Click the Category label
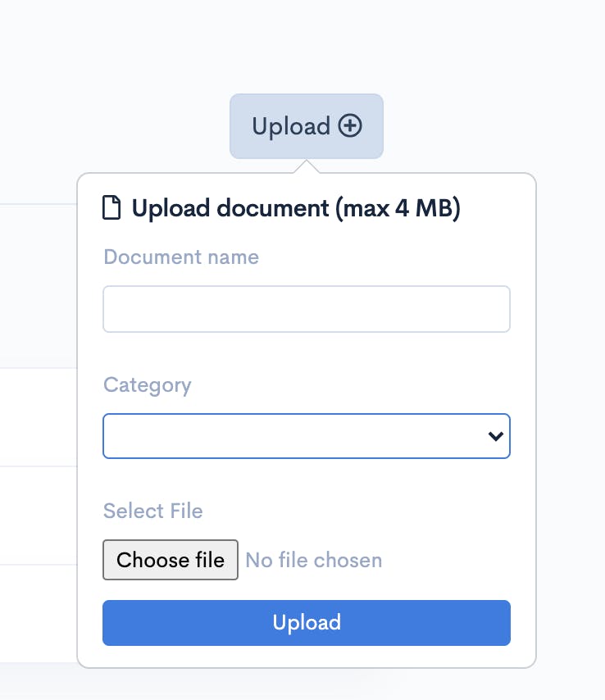Viewport: 605px width, 700px height. 148,385
